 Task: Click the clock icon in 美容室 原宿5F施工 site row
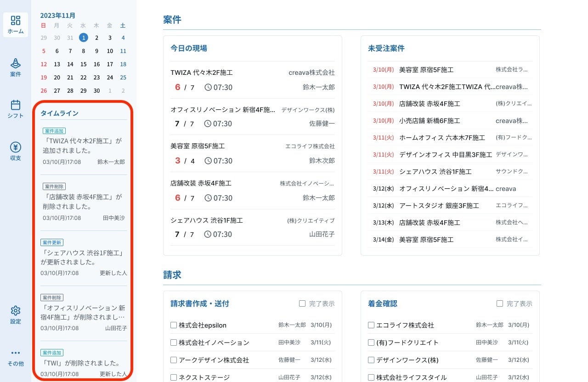[x=208, y=161]
